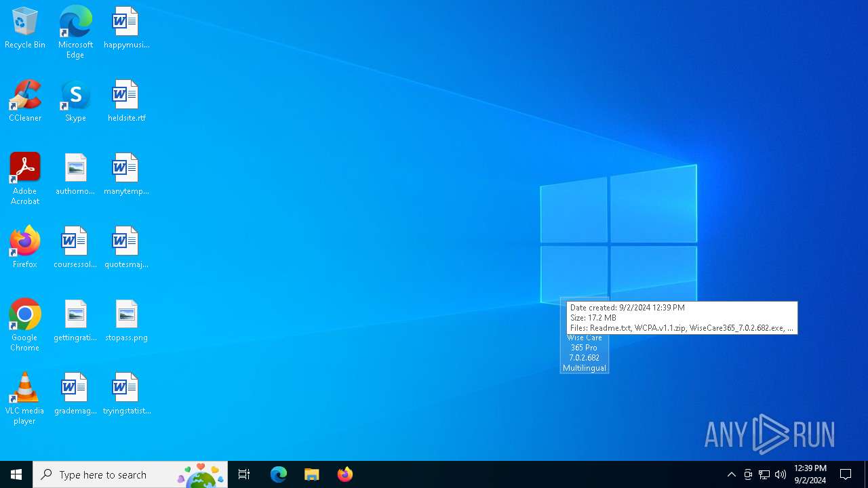868x488 pixels.
Task: Click the Show desktop sliver
Action: click(x=866, y=474)
